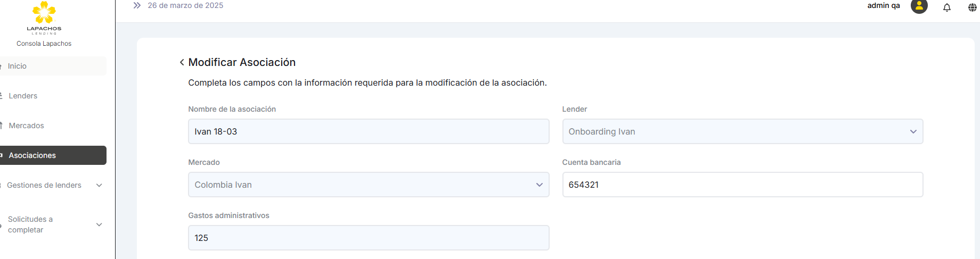Collapse sidebar with double chevron icon
This screenshot has height=259, width=980.
[137, 5]
